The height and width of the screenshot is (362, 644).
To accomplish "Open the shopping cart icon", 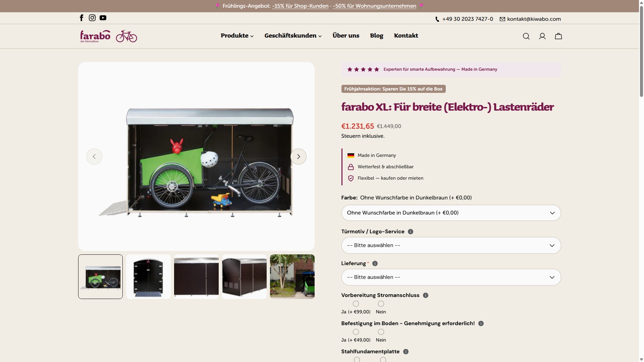I will coord(558,36).
